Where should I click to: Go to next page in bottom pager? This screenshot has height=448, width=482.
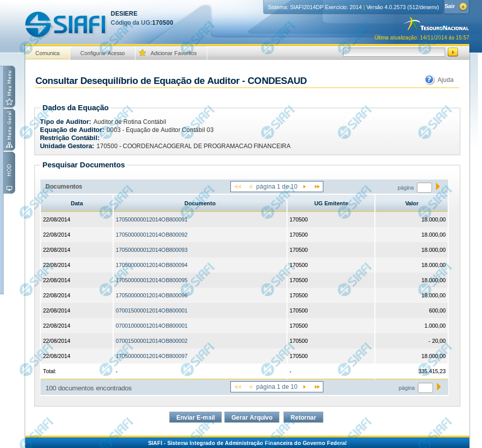coord(305,387)
